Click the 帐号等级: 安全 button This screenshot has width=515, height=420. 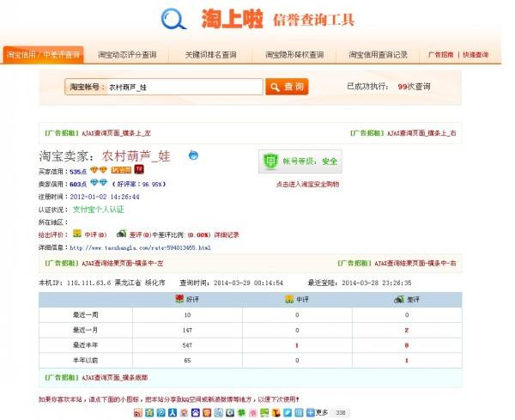click(x=300, y=161)
